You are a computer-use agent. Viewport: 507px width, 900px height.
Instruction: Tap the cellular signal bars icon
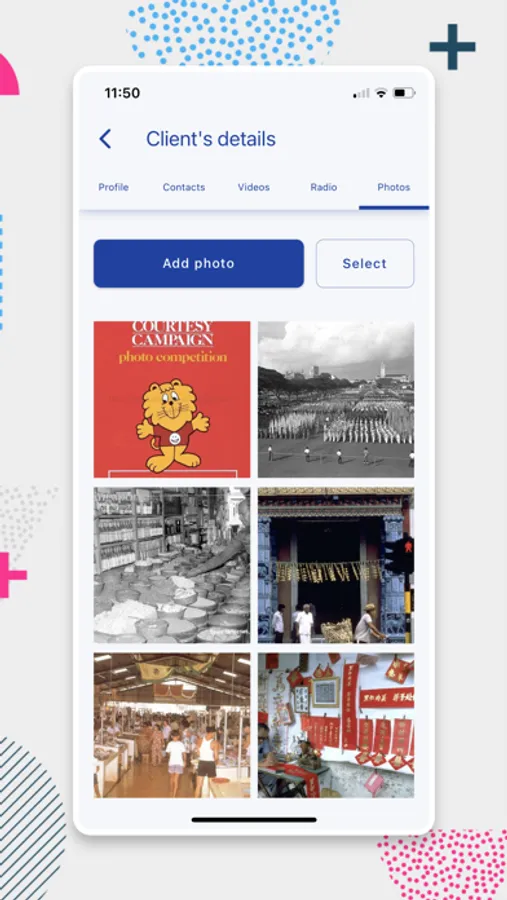coord(361,93)
